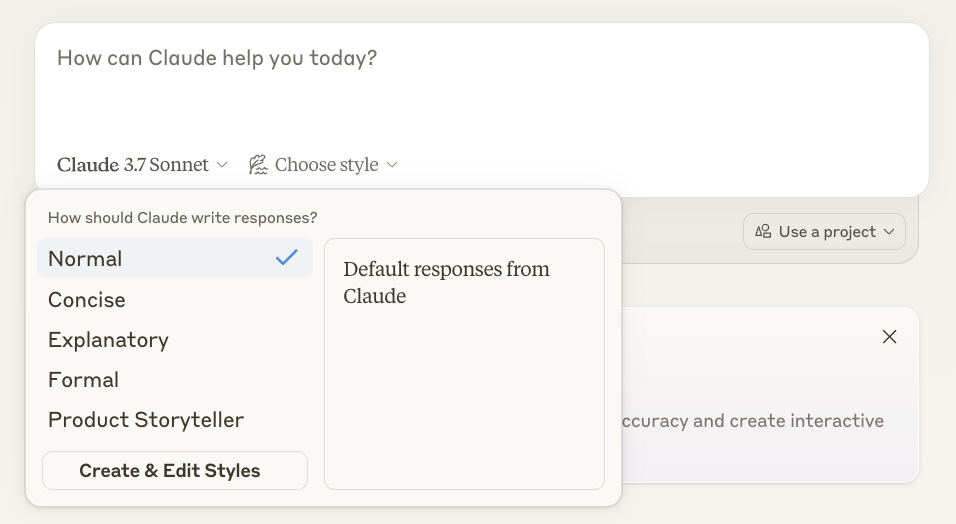956x524 pixels.
Task: Collapse the Choose style dropdown chevron
Action: tap(392, 165)
